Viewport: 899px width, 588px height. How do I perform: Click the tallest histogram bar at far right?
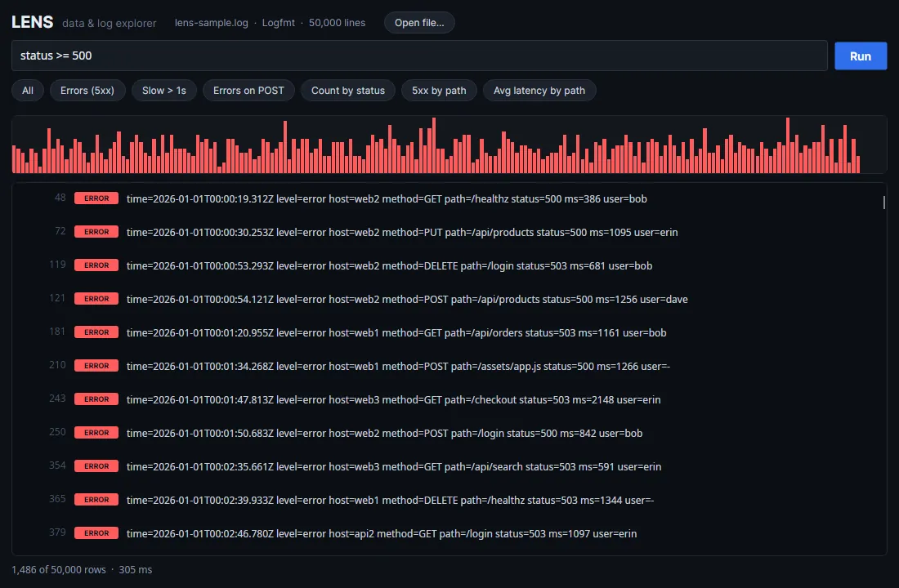click(x=788, y=145)
